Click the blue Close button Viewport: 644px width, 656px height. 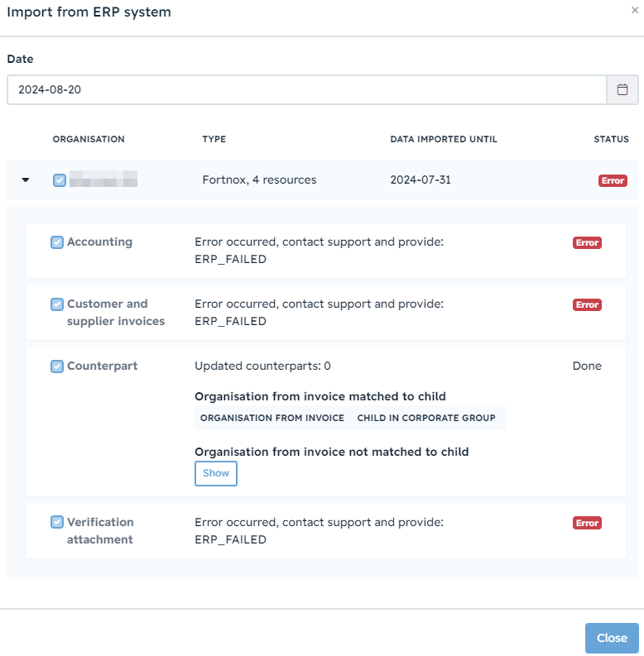coord(612,638)
